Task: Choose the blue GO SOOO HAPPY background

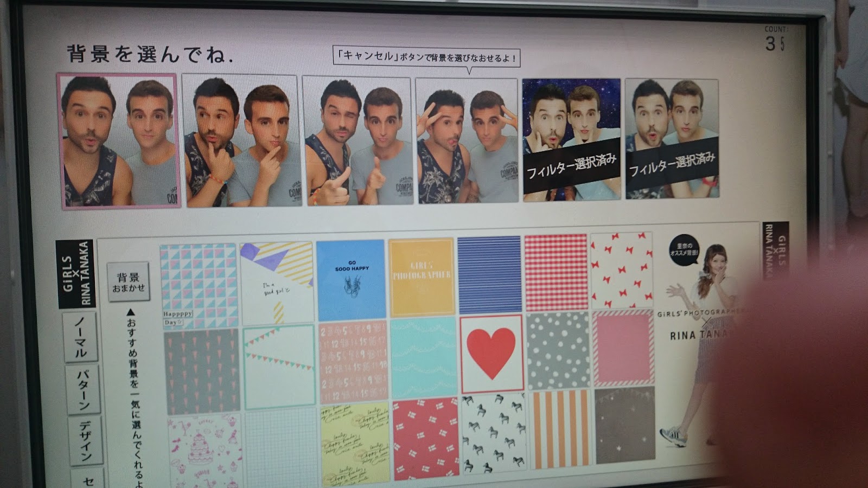Action: point(352,280)
